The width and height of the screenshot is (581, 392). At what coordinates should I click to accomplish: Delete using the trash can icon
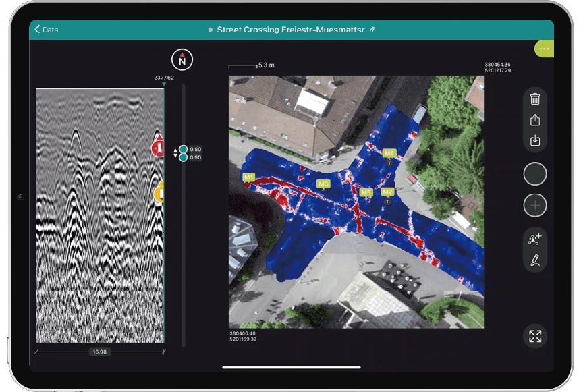(535, 99)
